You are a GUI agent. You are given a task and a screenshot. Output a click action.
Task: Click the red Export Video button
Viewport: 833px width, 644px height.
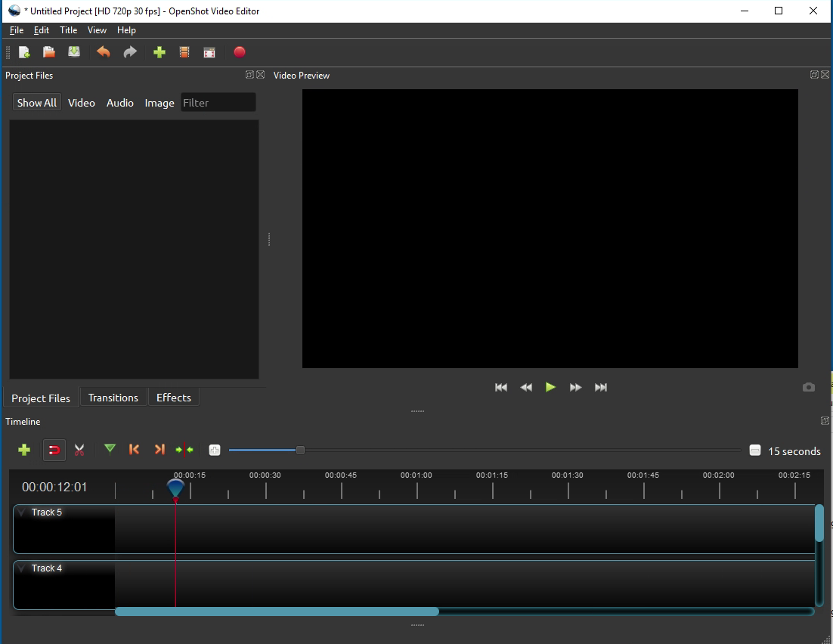coord(240,52)
